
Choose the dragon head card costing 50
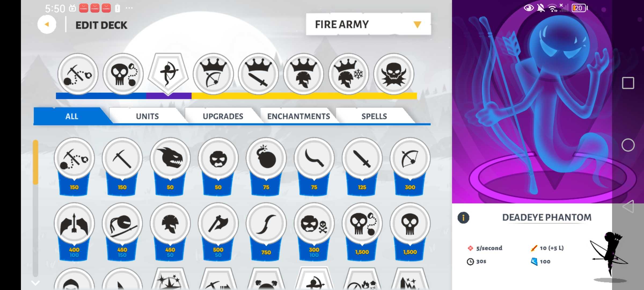(170, 166)
